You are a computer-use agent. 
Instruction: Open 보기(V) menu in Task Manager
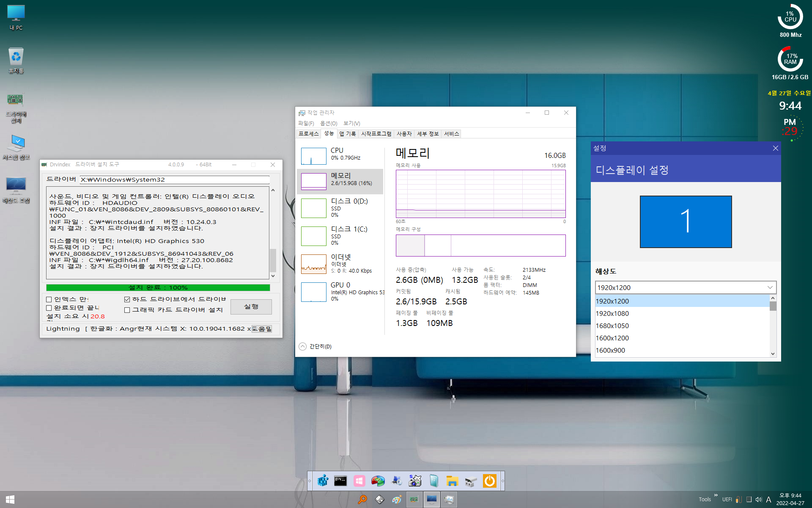[x=351, y=123]
